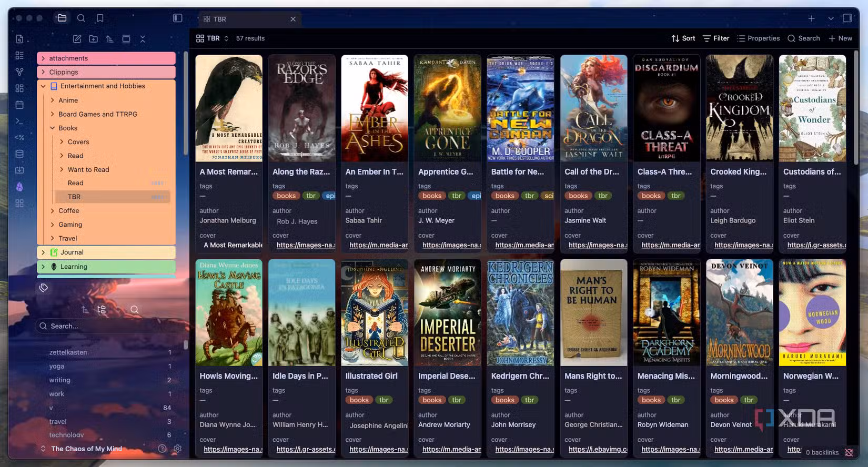This screenshot has width=868, height=467.
Task: Open the tab list chevron dropdown
Action: (x=831, y=18)
